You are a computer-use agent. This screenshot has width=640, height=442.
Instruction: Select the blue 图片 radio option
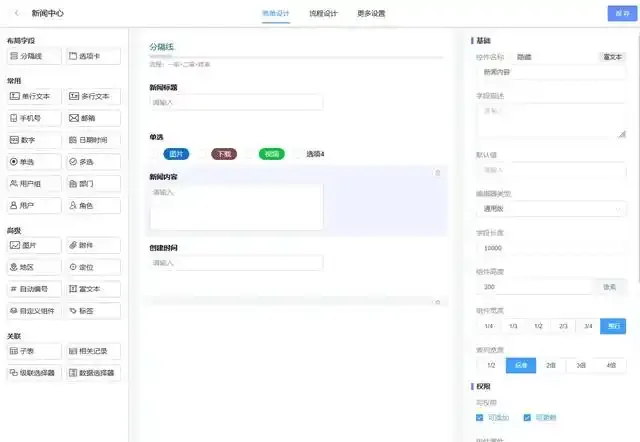[x=176, y=154]
